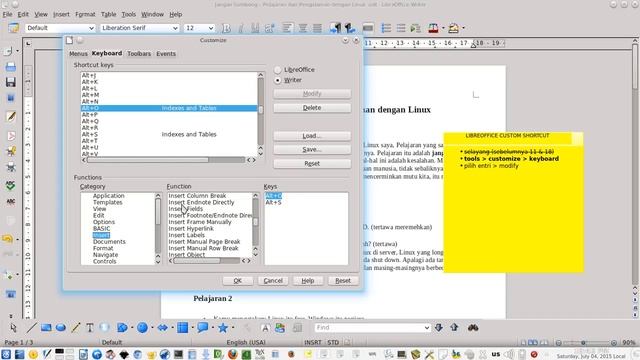Screen dimensions: 640x360
Task: Select Alt+S in the Keys list
Action: pos(273,202)
